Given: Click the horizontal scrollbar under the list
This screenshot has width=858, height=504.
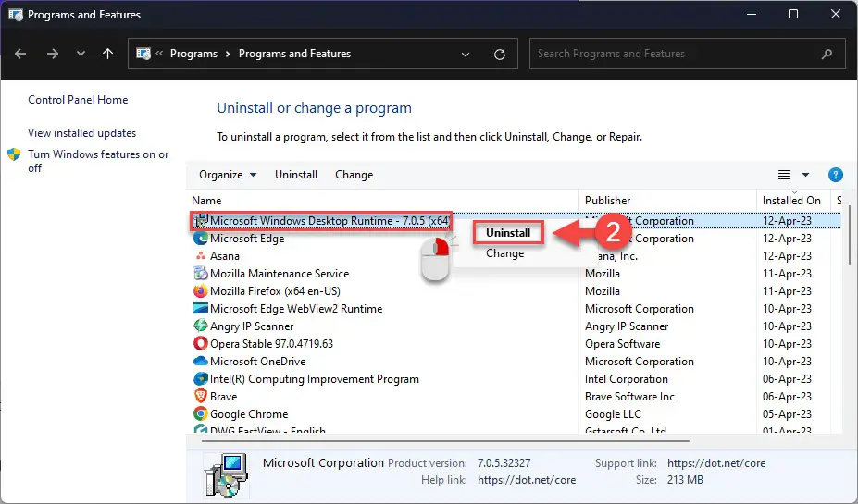Looking at the screenshot, I should (x=445, y=440).
